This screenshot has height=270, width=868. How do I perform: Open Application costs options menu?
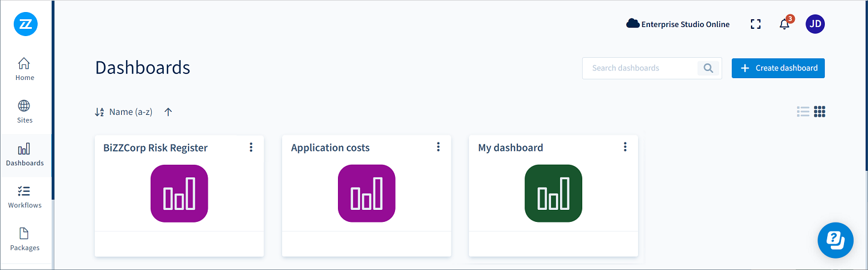(438, 147)
